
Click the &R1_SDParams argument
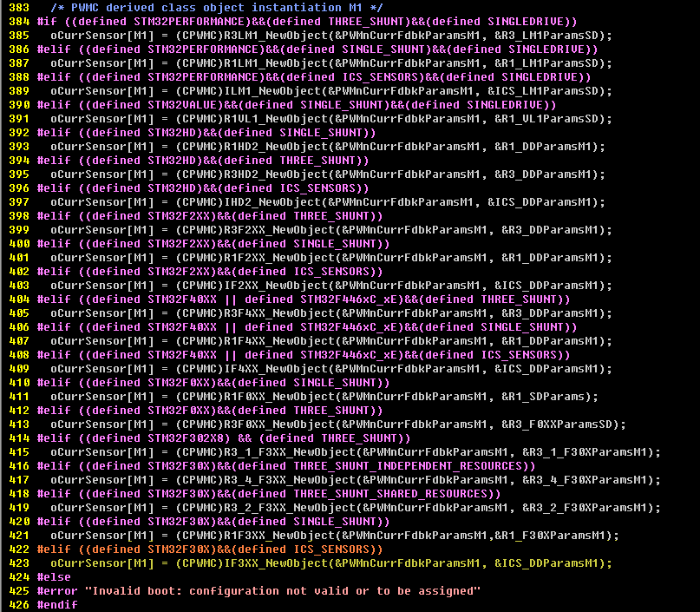[542, 396]
